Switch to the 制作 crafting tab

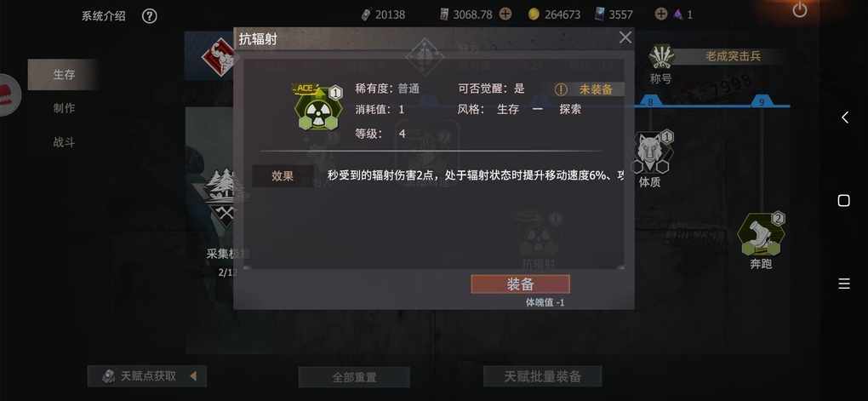64,109
